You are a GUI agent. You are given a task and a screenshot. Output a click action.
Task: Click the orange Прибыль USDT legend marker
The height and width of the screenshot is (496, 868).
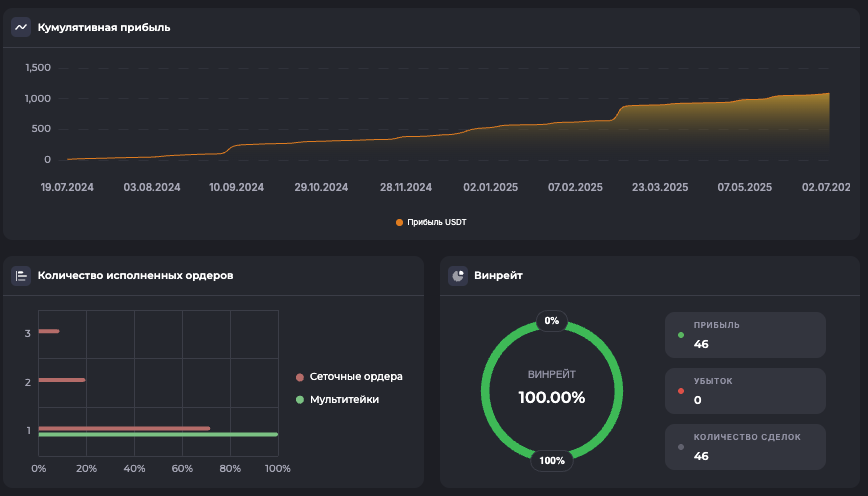coord(400,222)
